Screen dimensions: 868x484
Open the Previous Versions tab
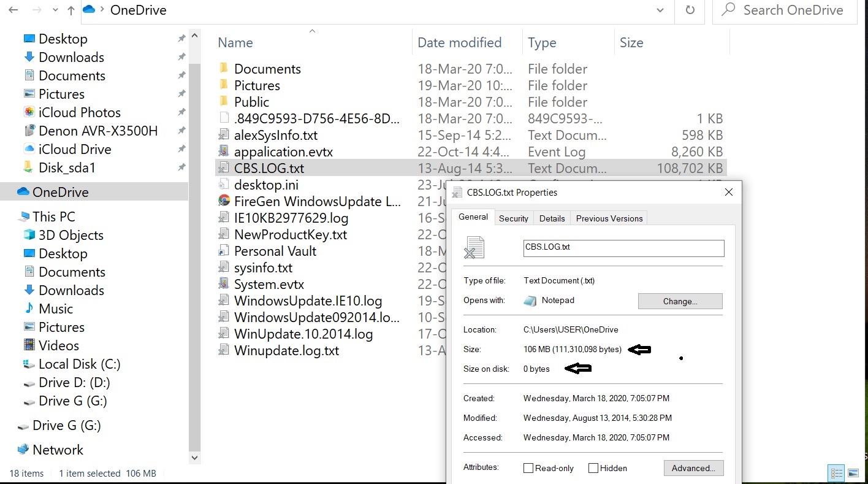click(609, 218)
